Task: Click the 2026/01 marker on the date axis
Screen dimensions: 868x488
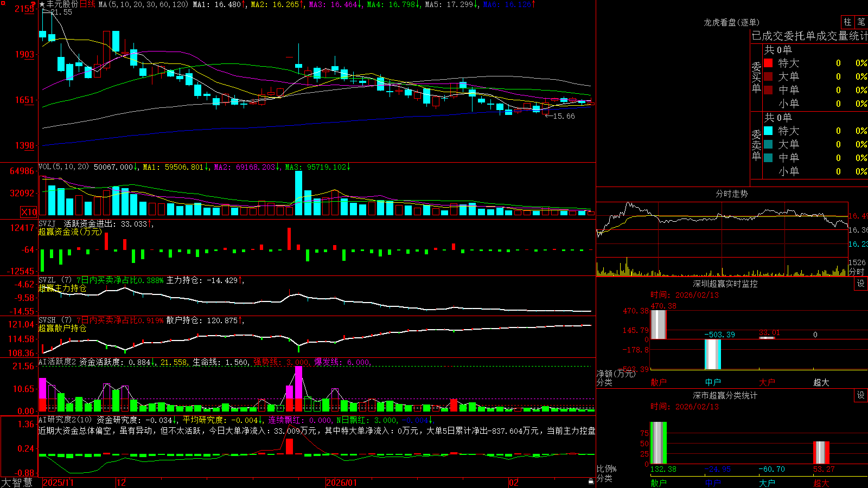Action: tap(342, 483)
